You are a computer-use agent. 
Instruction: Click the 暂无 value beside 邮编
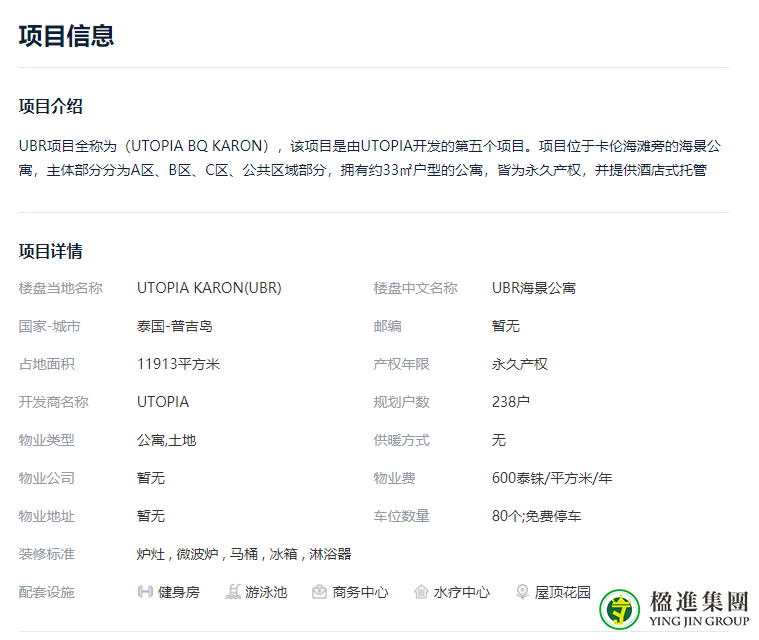(506, 326)
